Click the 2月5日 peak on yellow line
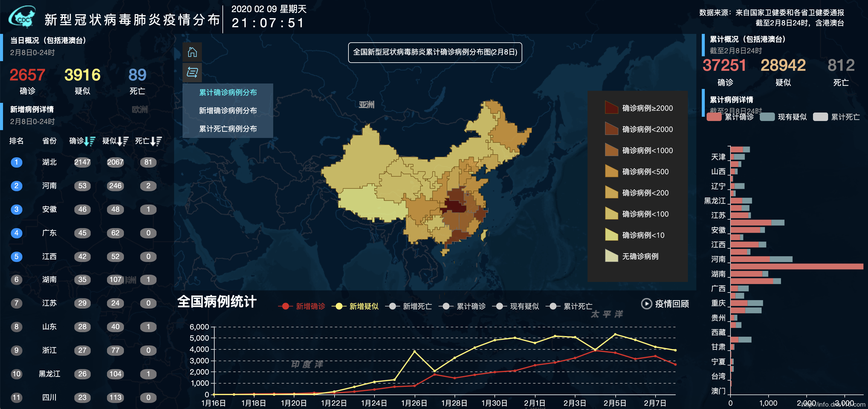The image size is (868, 409). point(615,334)
